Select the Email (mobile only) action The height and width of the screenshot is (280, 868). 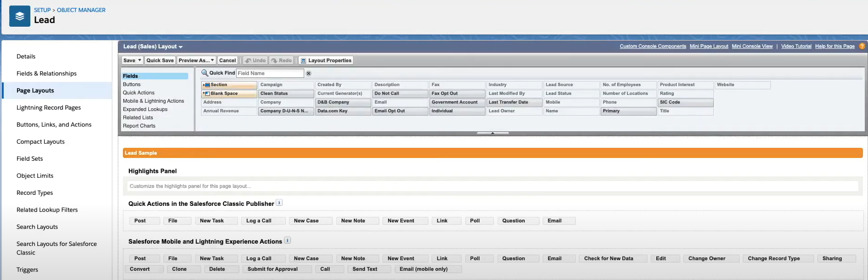[428, 269]
